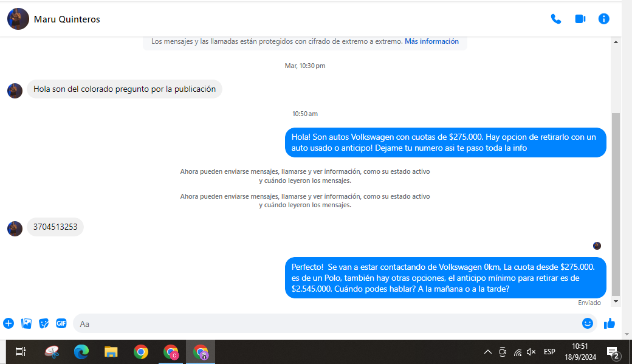Click the 'Mar, 10:30 pm' timestamp

305,66
